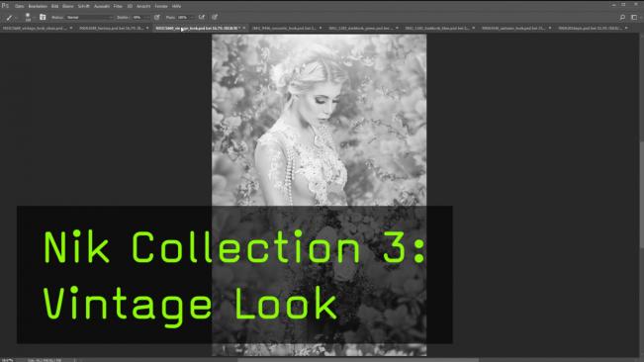Click the vertical canvas scrollbar

(x=642, y=195)
